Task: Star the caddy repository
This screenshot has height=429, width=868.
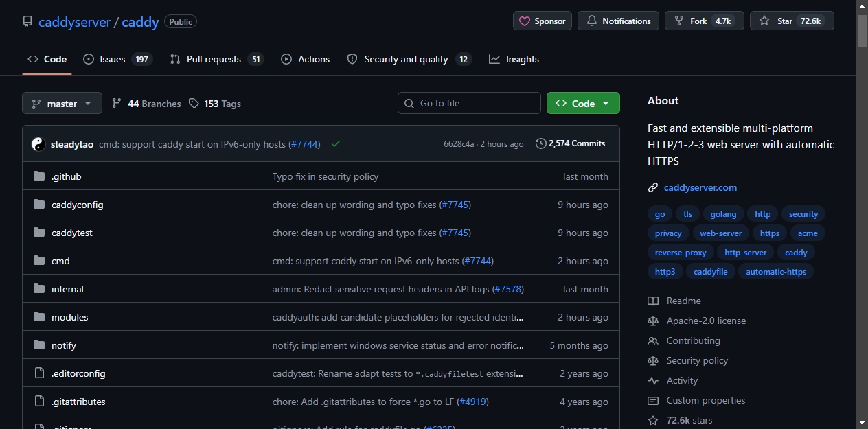Action: coord(792,21)
